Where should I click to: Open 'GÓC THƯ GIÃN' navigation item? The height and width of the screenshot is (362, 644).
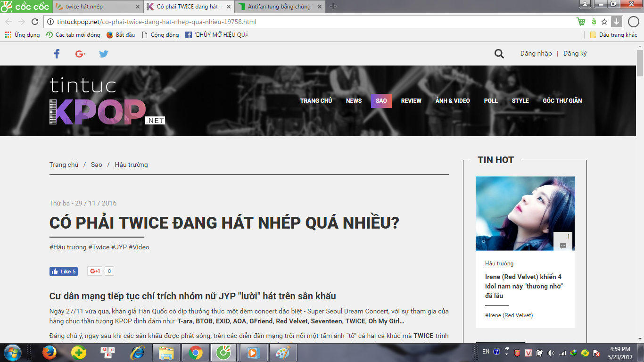pyautogui.click(x=562, y=101)
